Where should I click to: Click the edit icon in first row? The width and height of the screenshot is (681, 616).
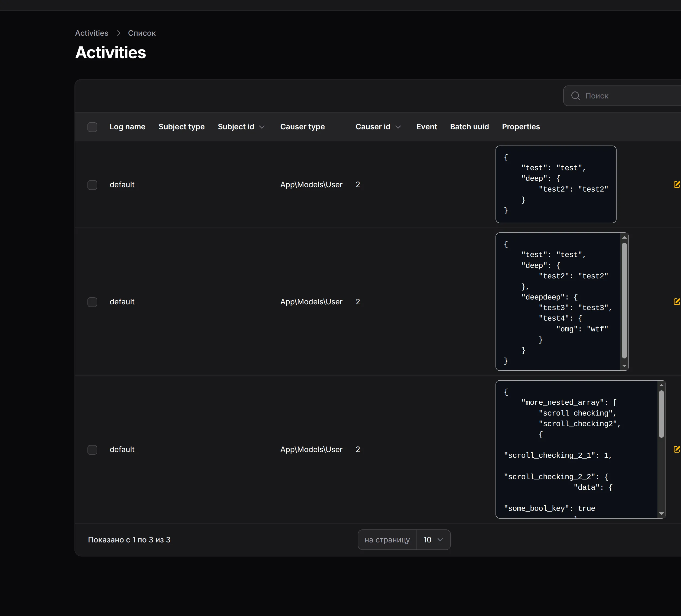point(676,184)
